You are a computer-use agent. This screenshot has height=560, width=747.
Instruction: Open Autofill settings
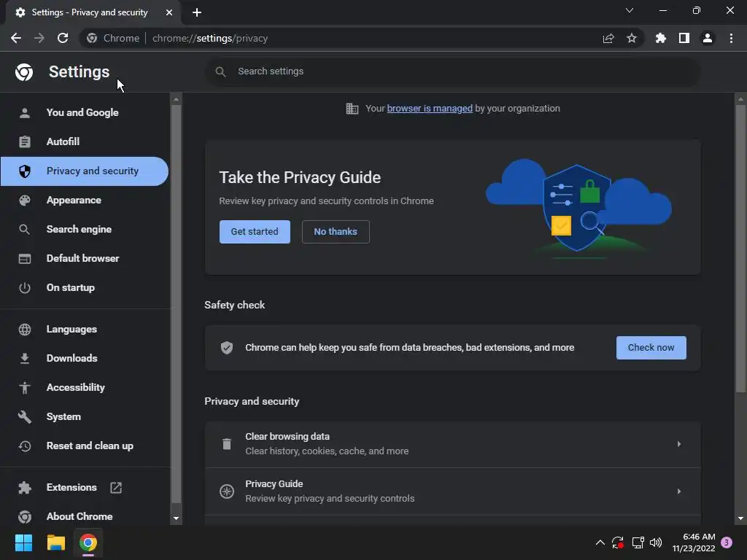tap(85, 142)
